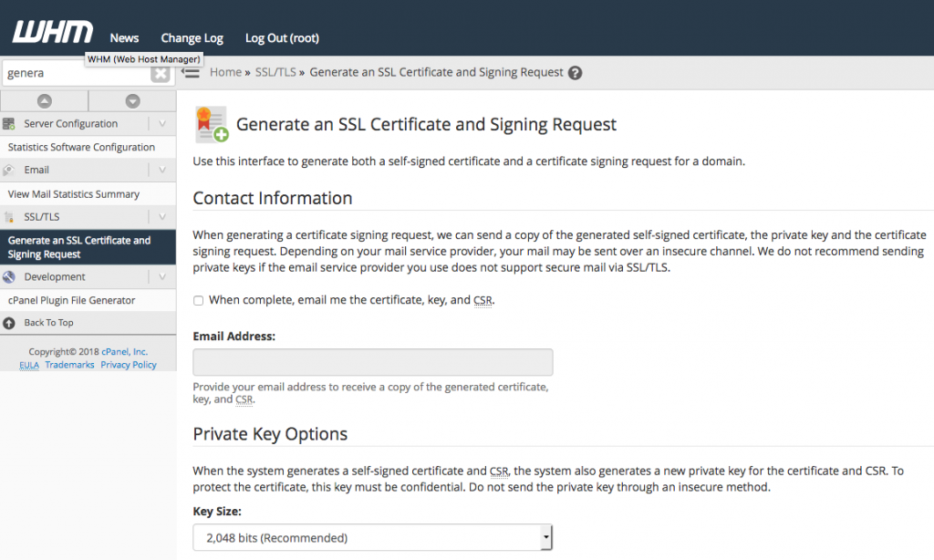
Task: Collapse the Development section chevron
Action: pyautogui.click(x=162, y=277)
